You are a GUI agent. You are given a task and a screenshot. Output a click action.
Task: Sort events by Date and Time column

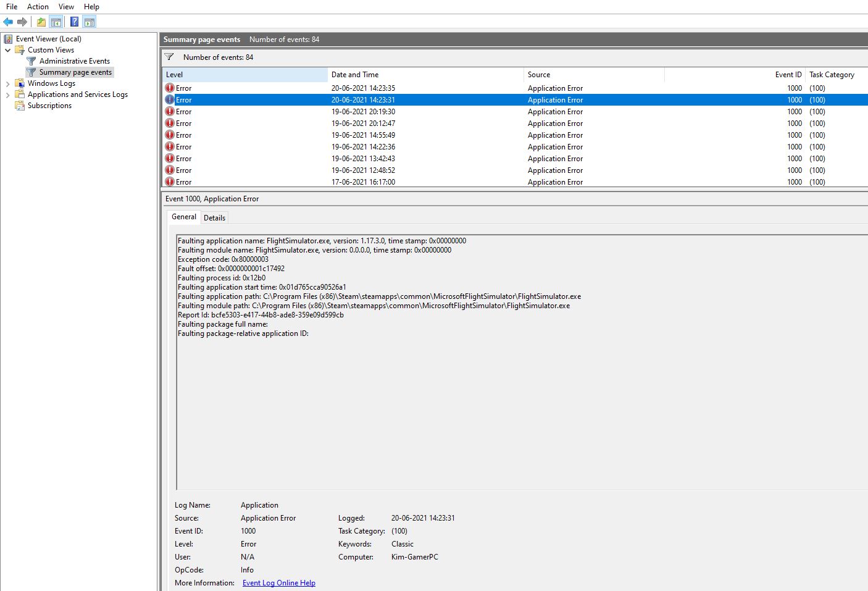click(355, 75)
